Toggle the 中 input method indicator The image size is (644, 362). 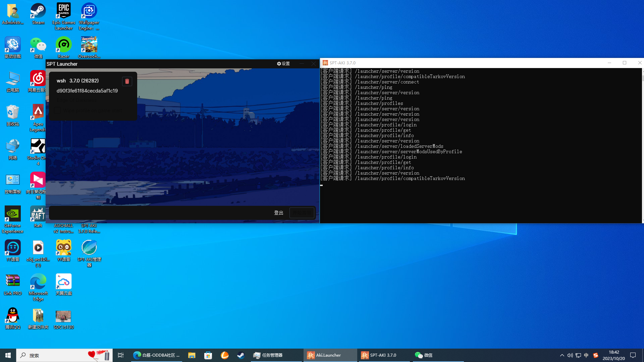[x=586, y=355]
